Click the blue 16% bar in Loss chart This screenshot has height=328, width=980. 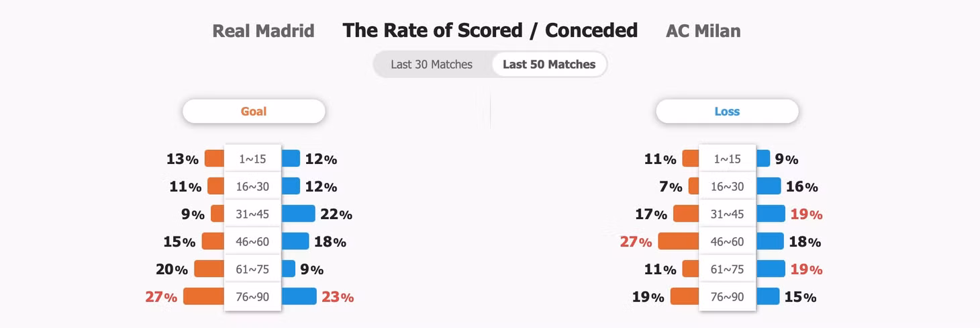tap(769, 186)
